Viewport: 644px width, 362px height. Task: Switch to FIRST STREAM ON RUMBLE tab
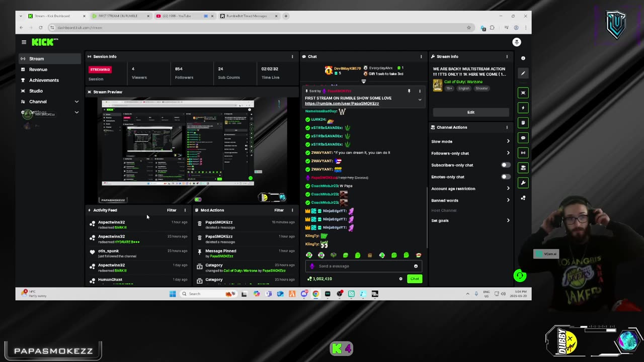(121, 16)
